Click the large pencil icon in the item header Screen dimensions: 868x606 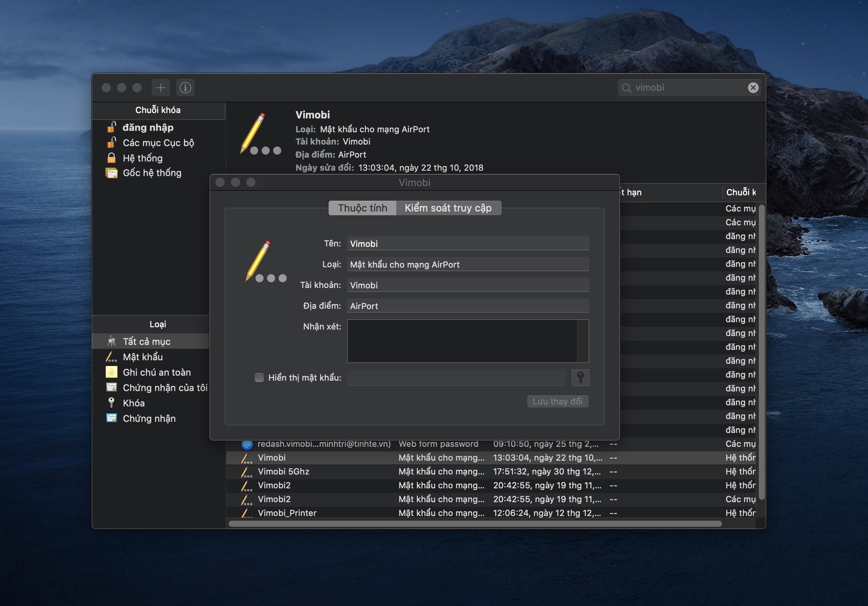pyautogui.click(x=260, y=134)
